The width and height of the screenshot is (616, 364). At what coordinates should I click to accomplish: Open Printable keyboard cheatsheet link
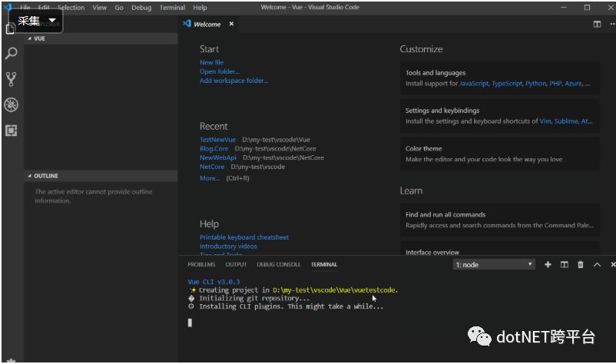(244, 237)
